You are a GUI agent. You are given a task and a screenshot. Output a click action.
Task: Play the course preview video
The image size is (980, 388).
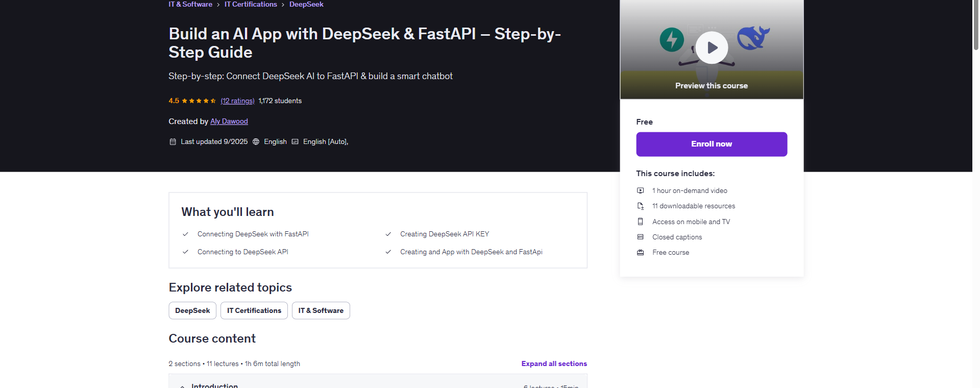pyautogui.click(x=712, y=47)
